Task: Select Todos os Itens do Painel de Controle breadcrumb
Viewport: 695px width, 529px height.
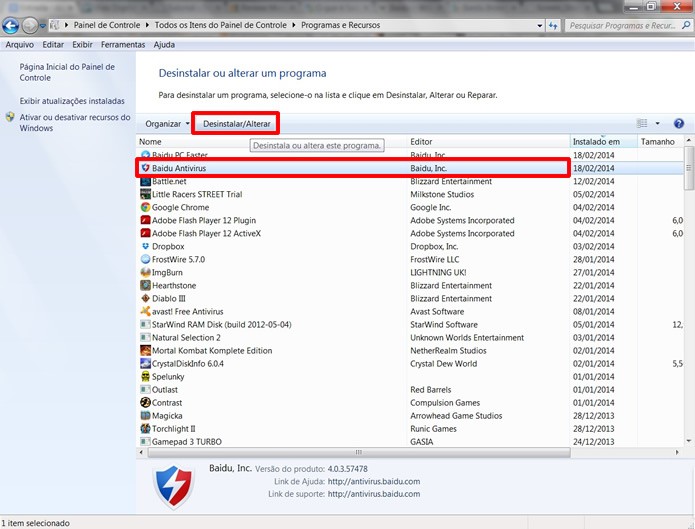Action: click(x=220, y=25)
